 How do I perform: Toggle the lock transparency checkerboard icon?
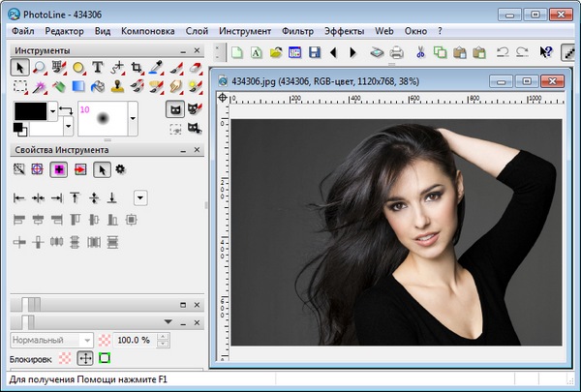coord(65,358)
